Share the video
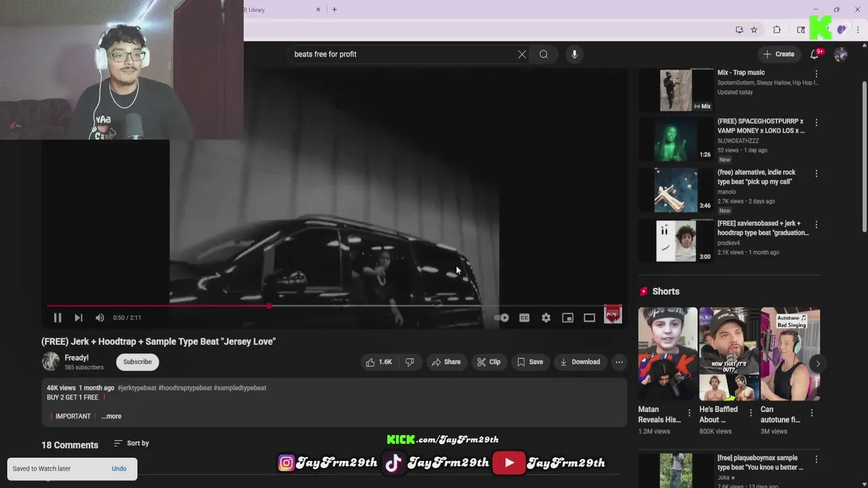868x488 pixels. point(446,362)
